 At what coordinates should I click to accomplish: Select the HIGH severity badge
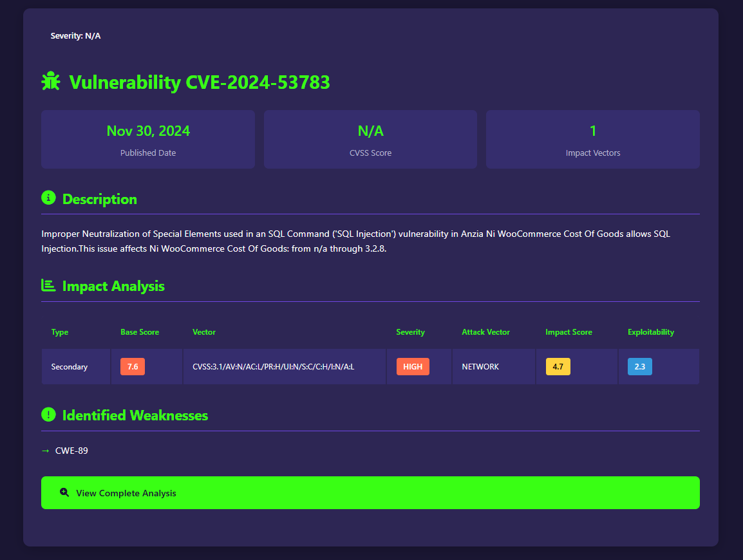413,367
